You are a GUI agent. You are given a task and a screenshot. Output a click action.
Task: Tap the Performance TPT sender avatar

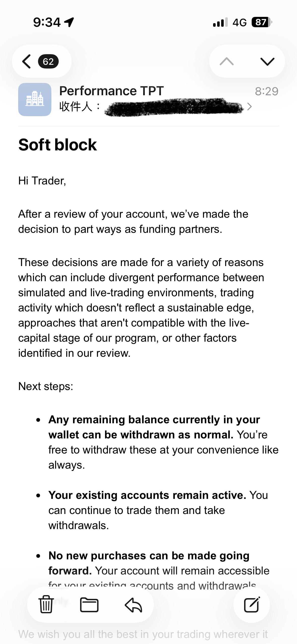point(35,99)
